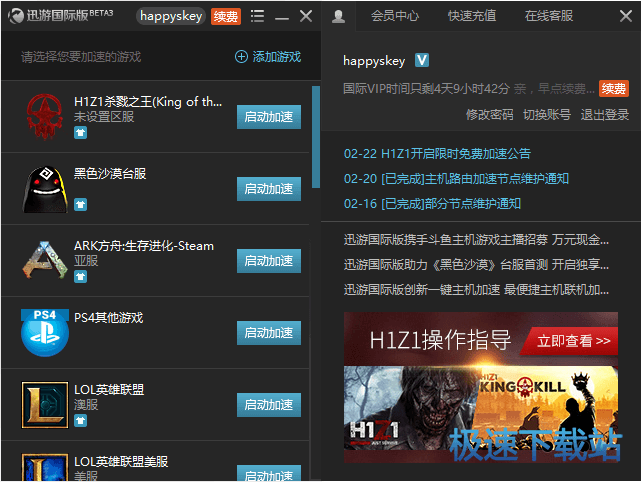The image size is (643, 482).
Task: Select the 黑色沙漠台服 black spirit icon
Action: (x=45, y=189)
